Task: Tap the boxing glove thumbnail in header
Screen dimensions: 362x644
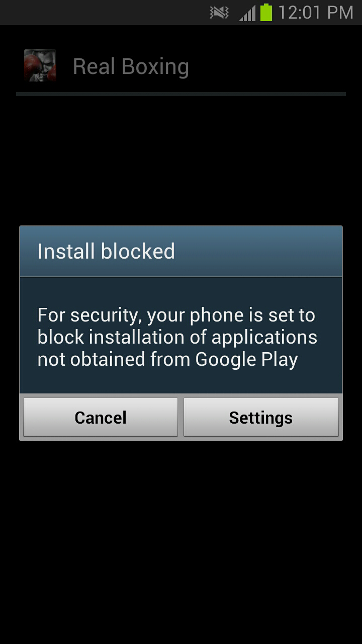Action: pos(40,66)
